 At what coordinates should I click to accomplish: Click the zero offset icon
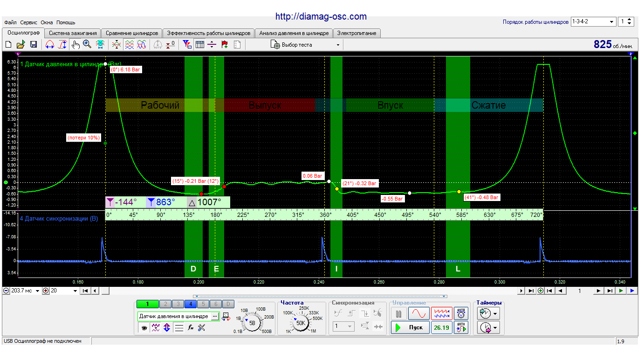[x=171, y=45]
